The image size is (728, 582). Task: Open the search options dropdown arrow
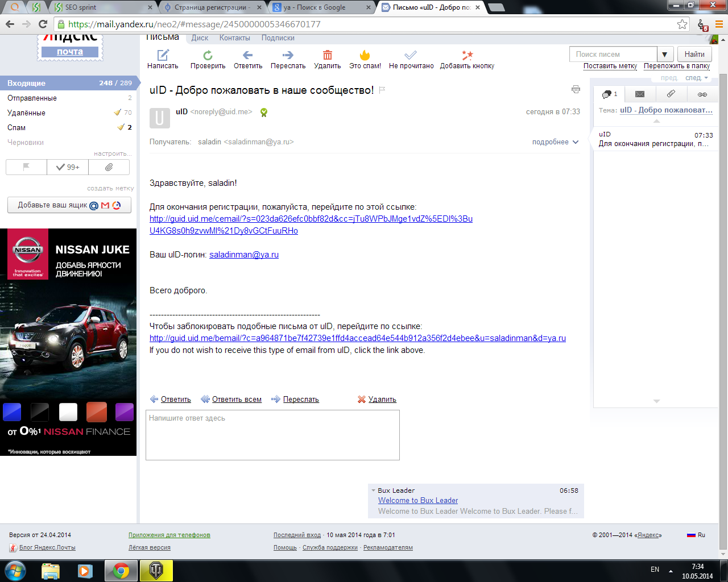665,55
